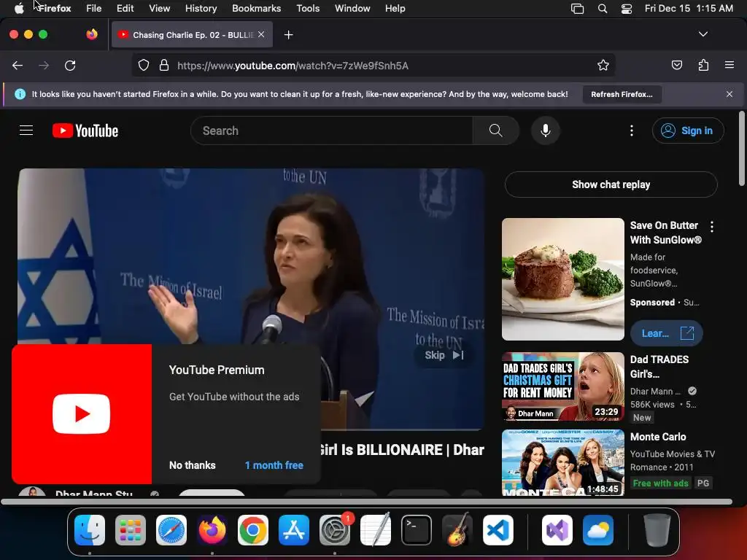Click the Refresh Firefox button
Screen dimensions: 747x560
(622, 94)
